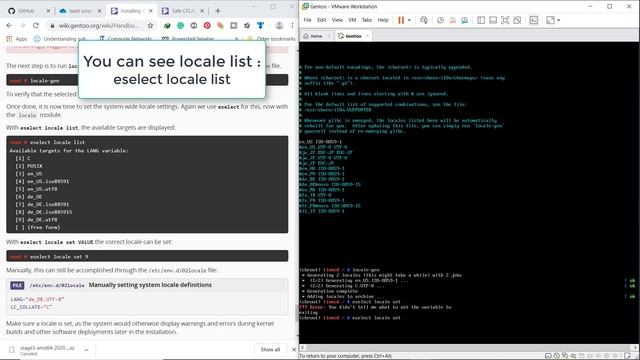Image resolution: width=640 pixels, height=360 pixels.
Task: Switch to VMware Unity mode icon
Action: click(517, 20)
